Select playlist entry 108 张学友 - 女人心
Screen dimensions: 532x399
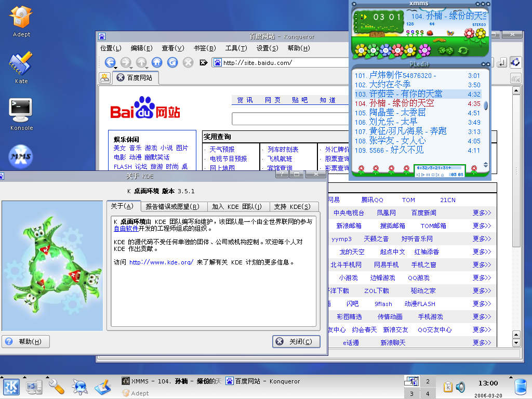pyautogui.click(x=418, y=141)
